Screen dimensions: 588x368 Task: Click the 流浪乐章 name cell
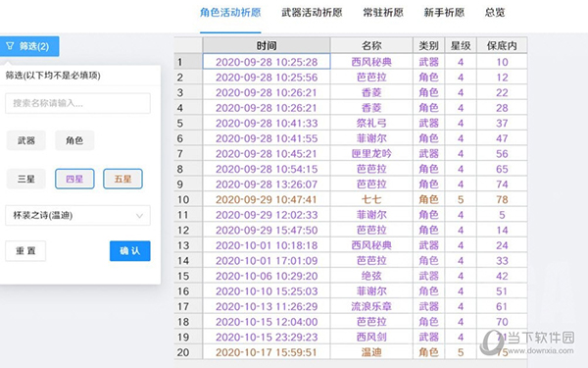pos(371,306)
